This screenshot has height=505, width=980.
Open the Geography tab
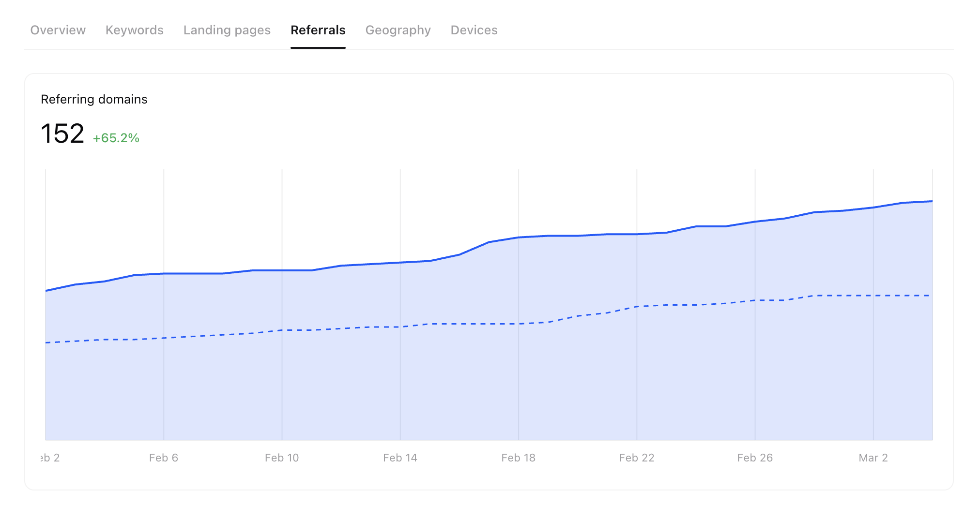(x=398, y=30)
